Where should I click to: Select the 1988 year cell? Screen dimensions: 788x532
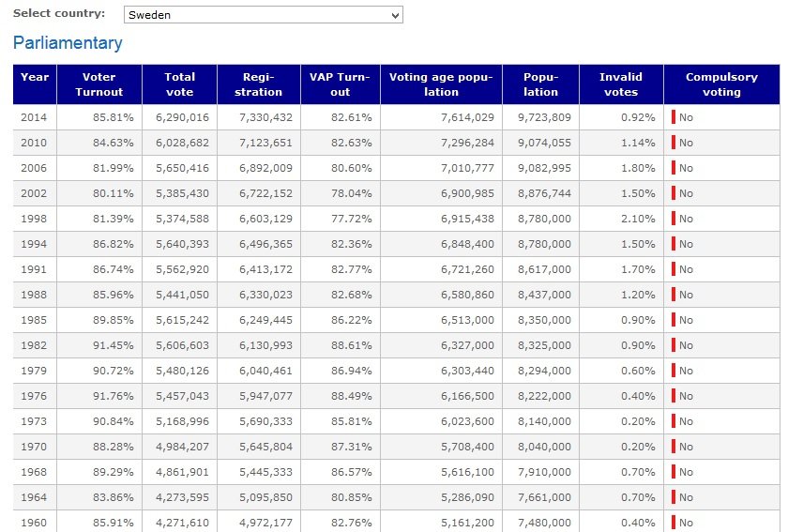coord(34,295)
